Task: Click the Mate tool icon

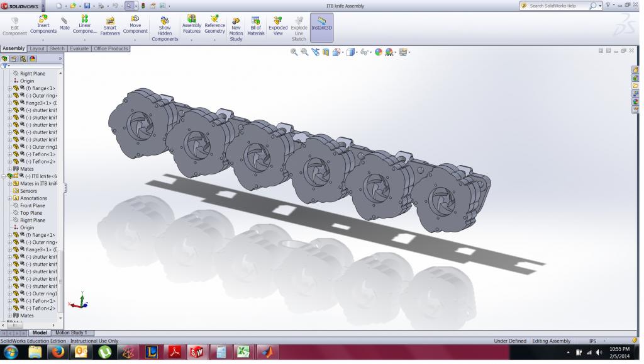Action: point(65,23)
